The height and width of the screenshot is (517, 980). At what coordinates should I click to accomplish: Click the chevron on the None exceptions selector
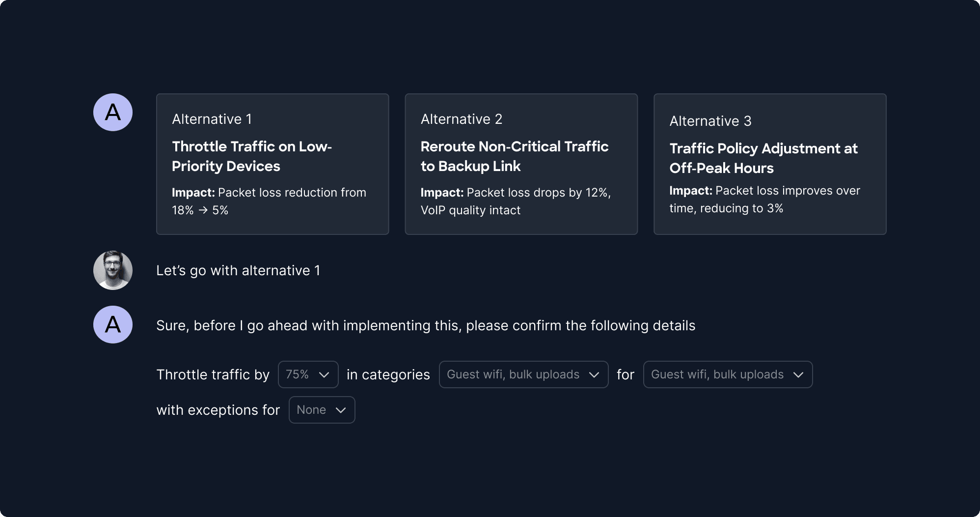(341, 410)
